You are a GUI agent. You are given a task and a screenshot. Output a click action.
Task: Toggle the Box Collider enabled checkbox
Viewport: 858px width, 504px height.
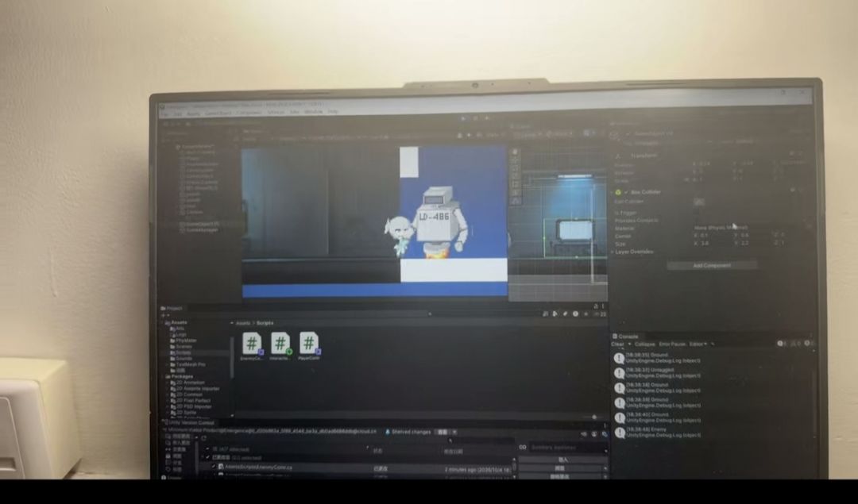click(627, 192)
